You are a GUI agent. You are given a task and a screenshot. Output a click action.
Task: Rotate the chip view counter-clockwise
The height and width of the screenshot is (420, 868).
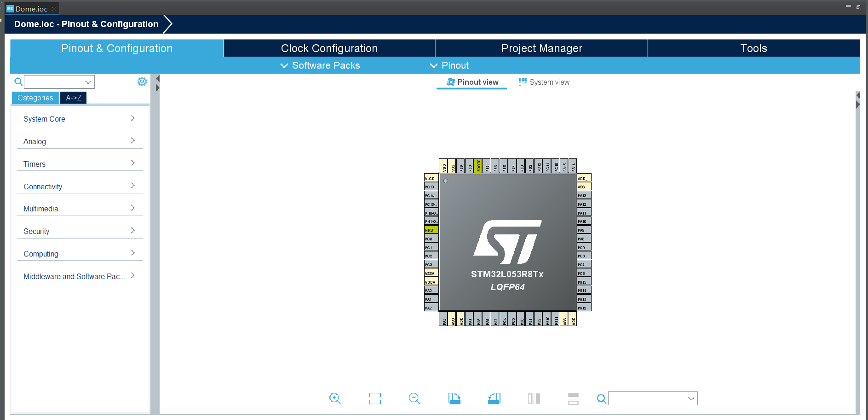coord(494,398)
